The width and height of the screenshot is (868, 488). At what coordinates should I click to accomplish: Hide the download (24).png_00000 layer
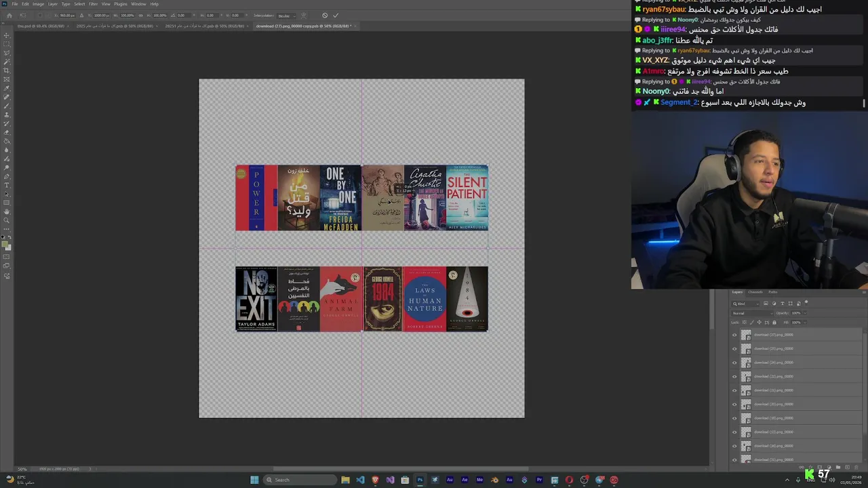pyautogui.click(x=734, y=363)
